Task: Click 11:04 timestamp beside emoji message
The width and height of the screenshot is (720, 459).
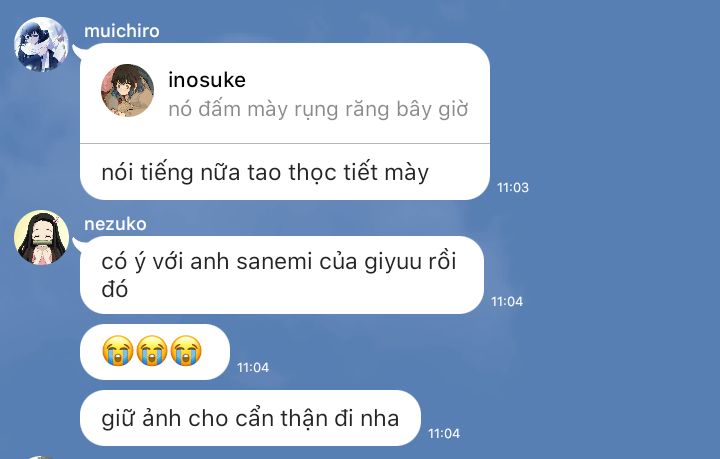Action: (253, 368)
